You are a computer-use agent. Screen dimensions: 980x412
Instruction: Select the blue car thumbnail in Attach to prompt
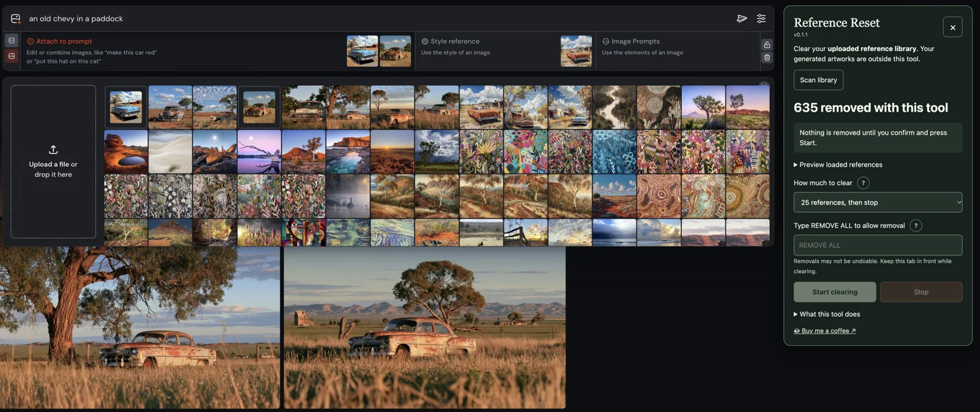[x=362, y=51]
